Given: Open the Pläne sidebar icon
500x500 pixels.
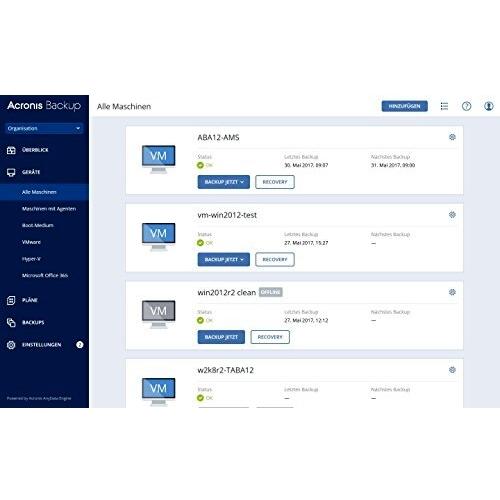Looking at the screenshot, I should 11,300.
